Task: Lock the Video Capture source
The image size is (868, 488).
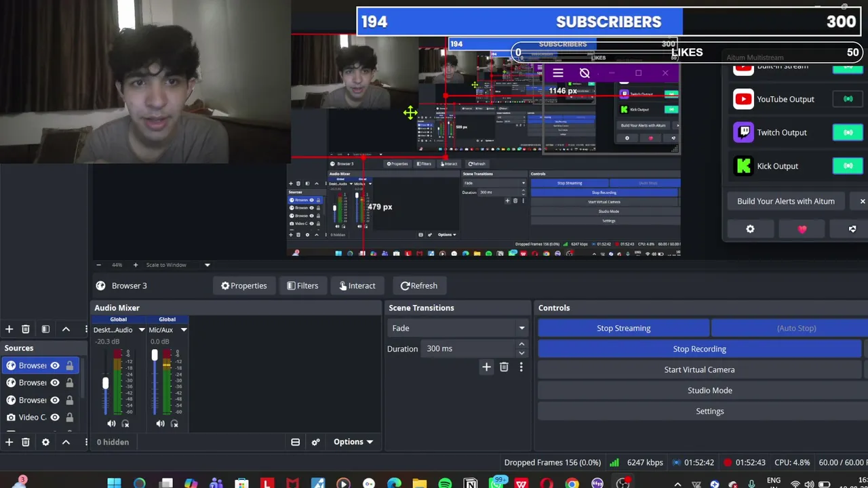Action: 69,418
